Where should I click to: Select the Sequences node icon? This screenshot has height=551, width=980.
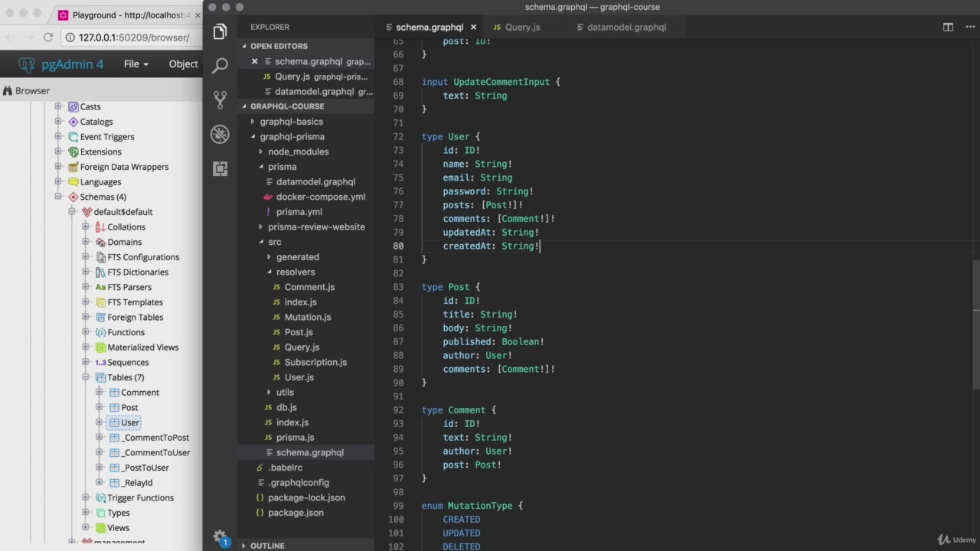point(101,363)
